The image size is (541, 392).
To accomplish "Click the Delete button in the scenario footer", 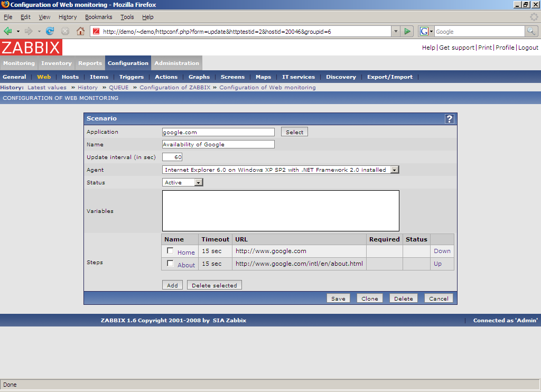I will tap(403, 298).
